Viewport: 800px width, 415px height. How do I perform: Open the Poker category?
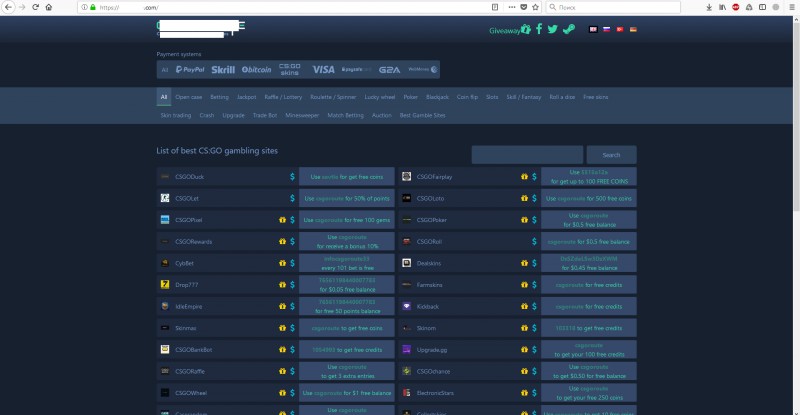click(x=411, y=97)
